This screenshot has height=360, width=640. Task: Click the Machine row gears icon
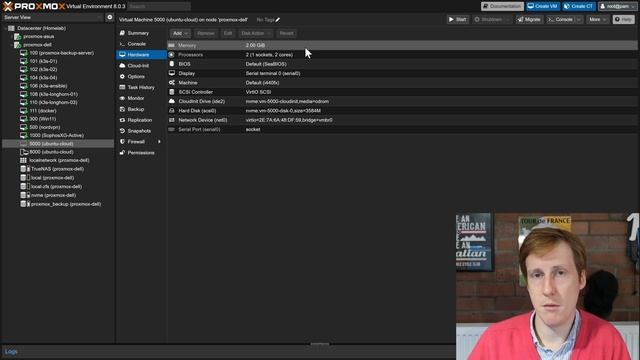pos(172,83)
